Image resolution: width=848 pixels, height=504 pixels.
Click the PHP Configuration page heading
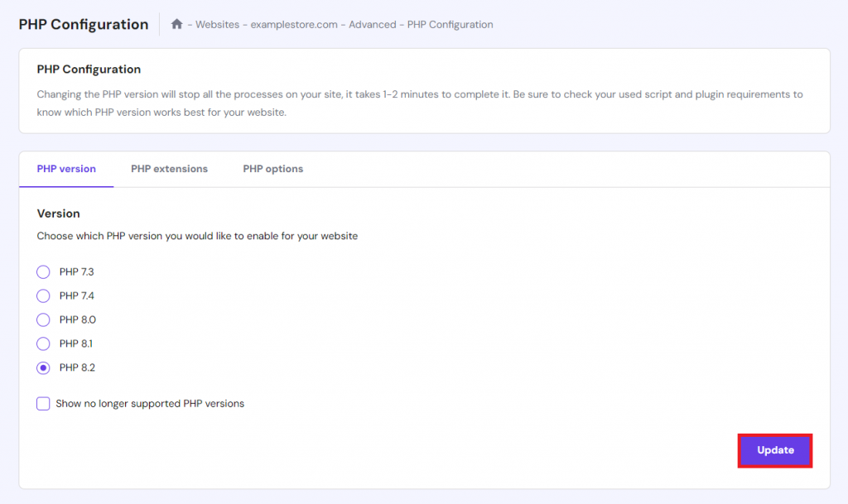point(83,24)
